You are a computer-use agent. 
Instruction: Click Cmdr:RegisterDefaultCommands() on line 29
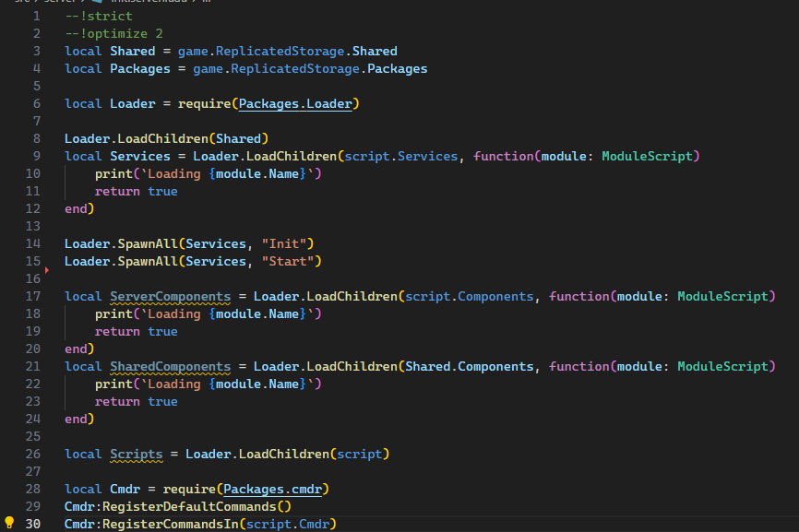pos(178,506)
